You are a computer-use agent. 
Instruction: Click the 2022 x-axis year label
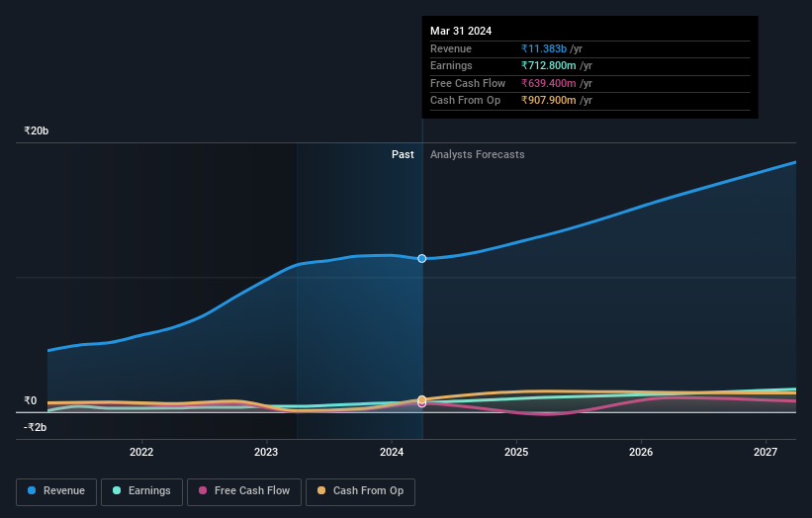tap(141, 452)
